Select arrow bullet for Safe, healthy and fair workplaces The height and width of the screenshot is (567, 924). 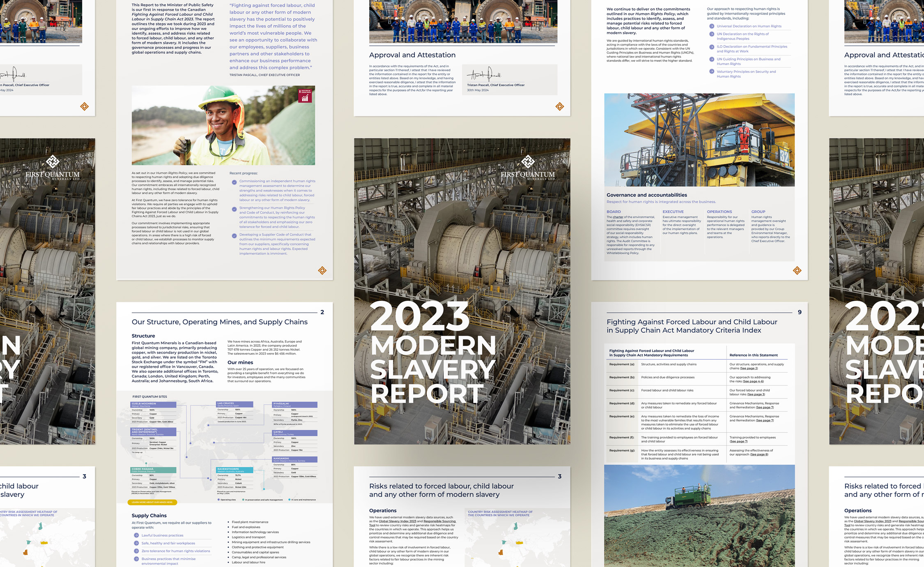point(136,543)
